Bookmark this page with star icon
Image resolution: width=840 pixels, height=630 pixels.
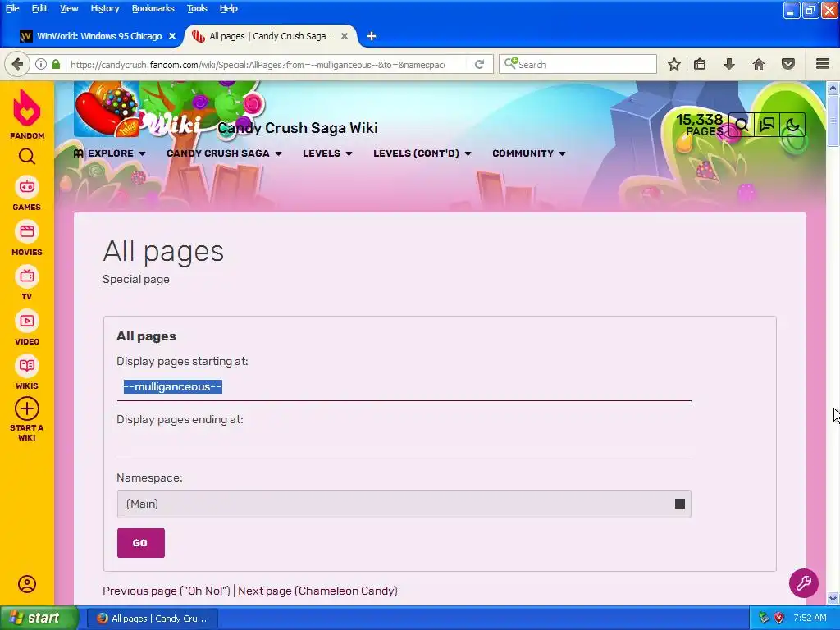674,64
